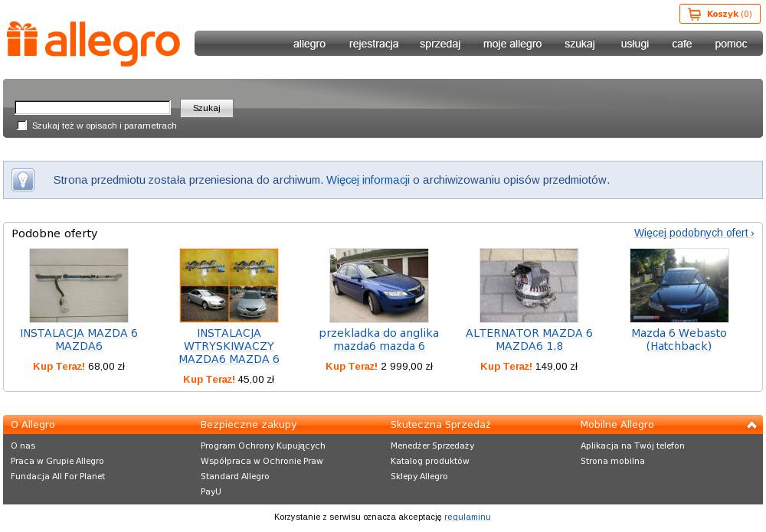Open the regulaminu terms link
This screenshot has height=532, width=766.
(x=467, y=517)
